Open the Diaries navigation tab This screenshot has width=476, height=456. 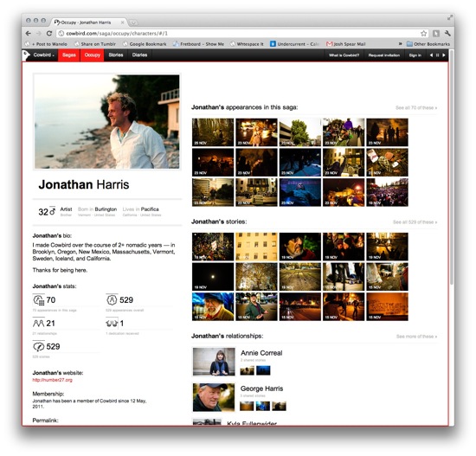[x=139, y=55]
